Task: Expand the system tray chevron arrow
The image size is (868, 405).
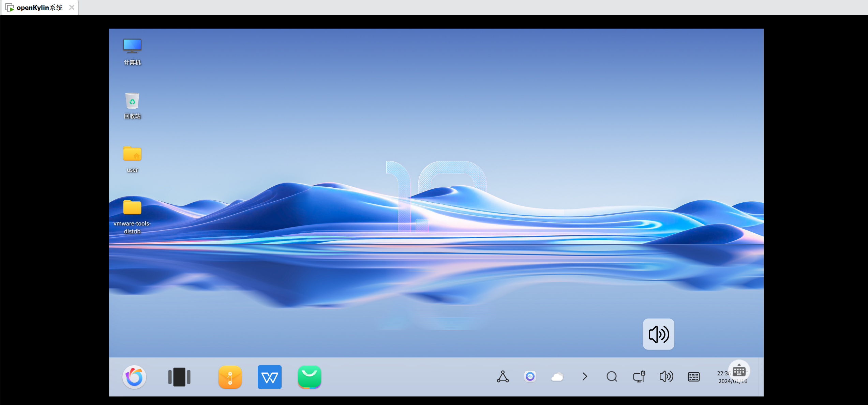Action: tap(585, 376)
